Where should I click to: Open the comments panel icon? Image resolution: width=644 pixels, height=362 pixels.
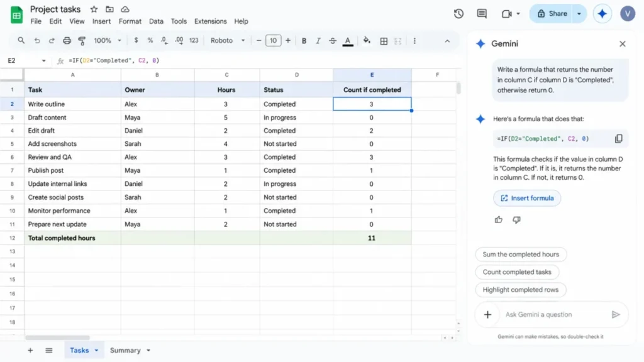(482, 14)
